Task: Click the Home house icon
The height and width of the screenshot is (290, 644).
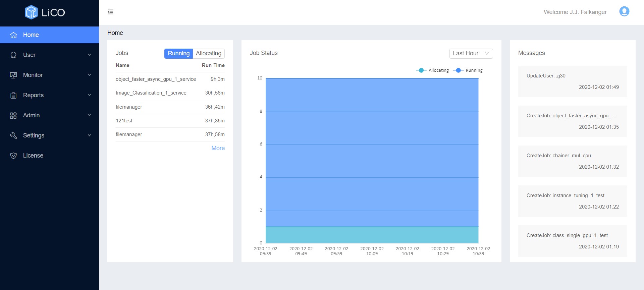Action: pyautogui.click(x=13, y=35)
